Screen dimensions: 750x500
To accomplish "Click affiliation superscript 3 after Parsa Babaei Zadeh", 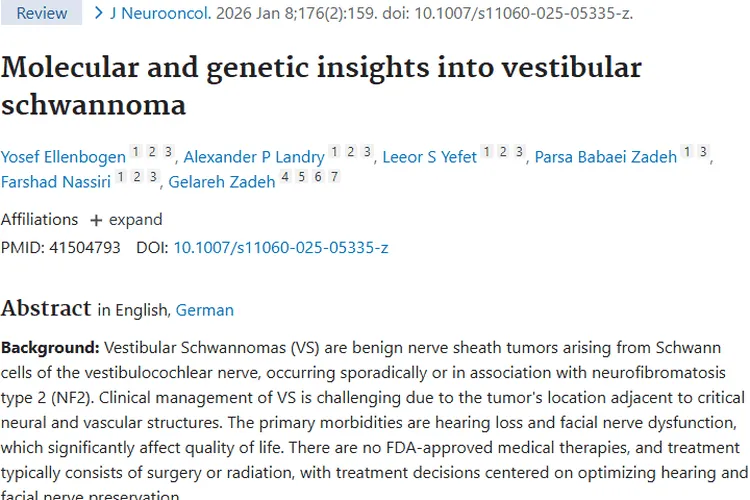I will click(x=703, y=151).
